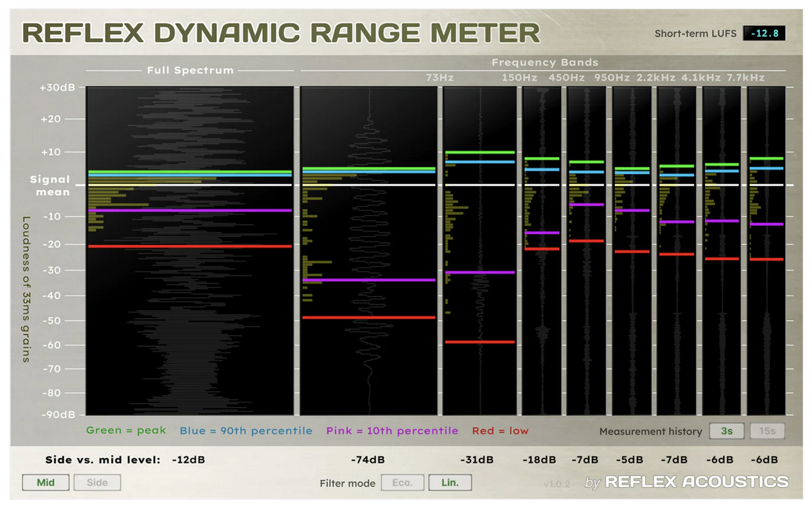This screenshot has width=812, height=514.
Task: Select the Mid channel button
Action: [46, 482]
